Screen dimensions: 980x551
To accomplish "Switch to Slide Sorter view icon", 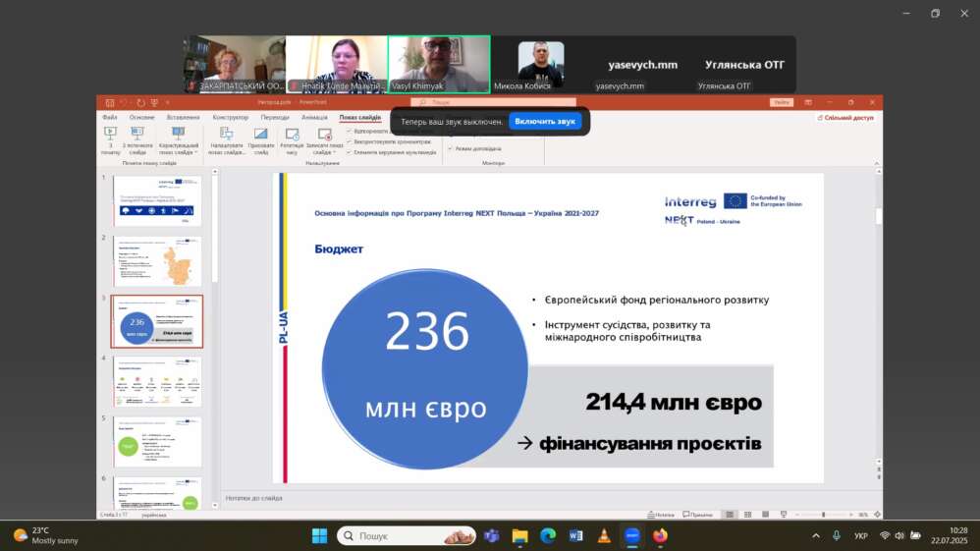I will pos(747,515).
